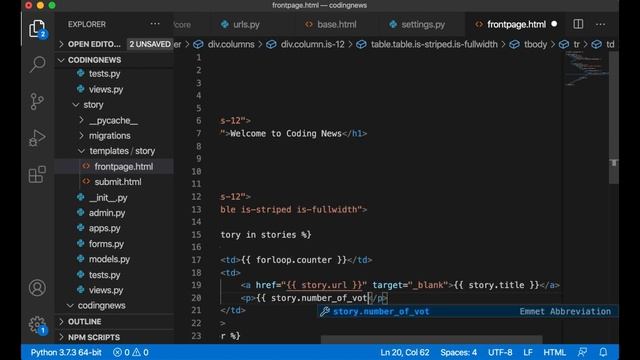This screenshot has height=360, width=640.
Task: Open the Explorer view in activity bar
Action: coord(37,29)
